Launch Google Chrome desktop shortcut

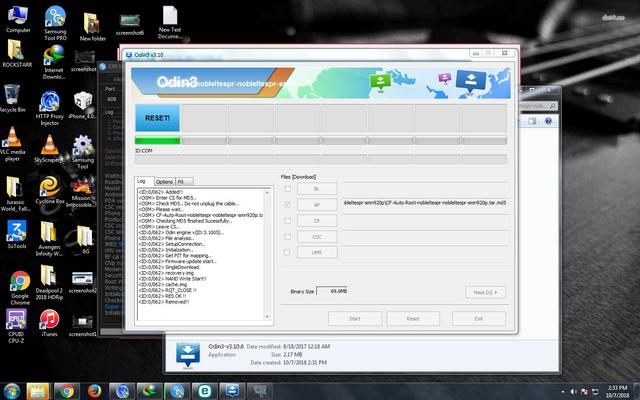tap(20, 288)
